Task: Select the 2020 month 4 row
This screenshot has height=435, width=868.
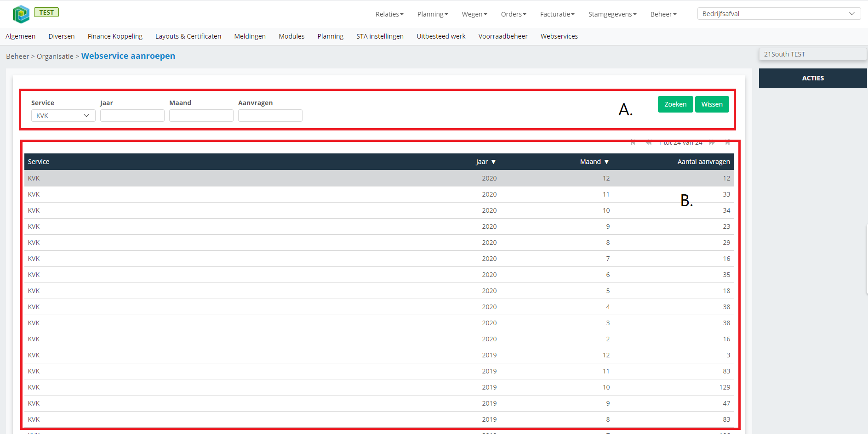Action: tap(379, 307)
